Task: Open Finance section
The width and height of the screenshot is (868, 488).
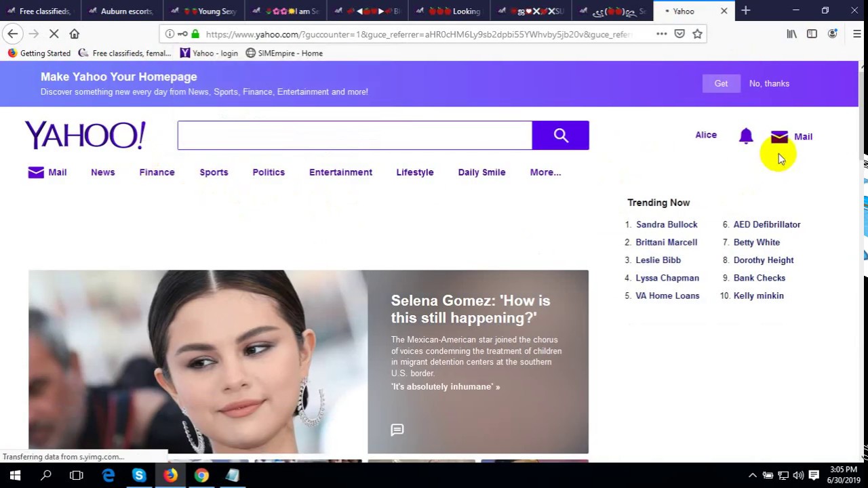Action: (x=157, y=172)
